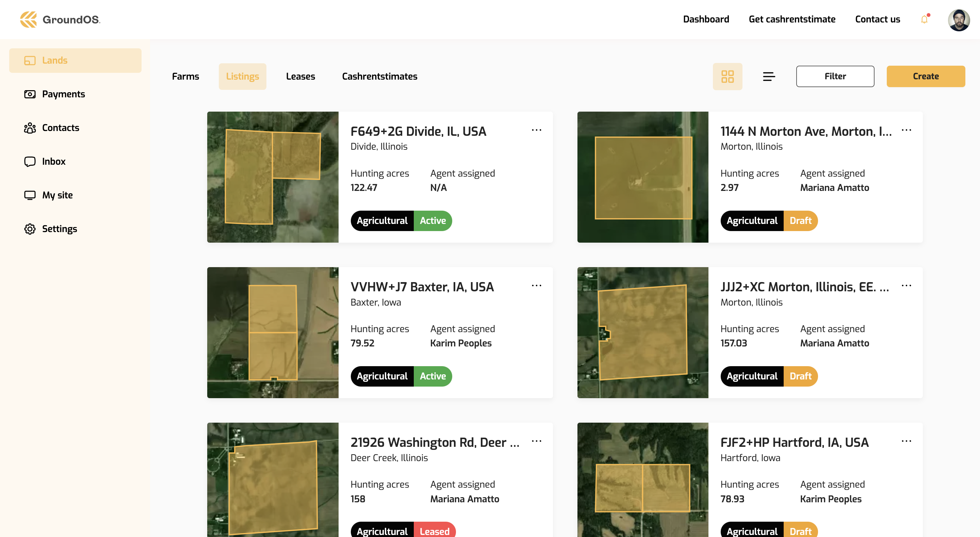Switch to the Cashrentstimates tab
This screenshot has height=537, width=980.
point(379,77)
